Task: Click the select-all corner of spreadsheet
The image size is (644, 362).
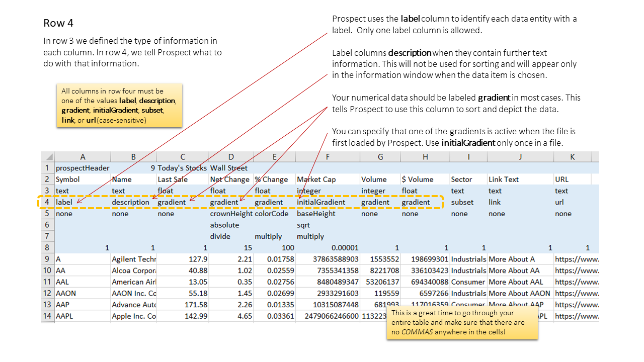Action: coord(48,157)
